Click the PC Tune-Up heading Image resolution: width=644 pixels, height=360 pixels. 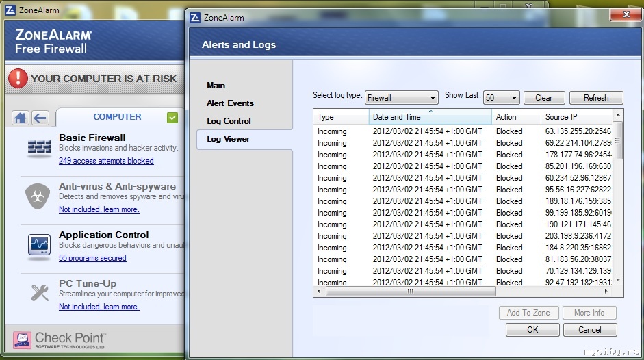[88, 283]
